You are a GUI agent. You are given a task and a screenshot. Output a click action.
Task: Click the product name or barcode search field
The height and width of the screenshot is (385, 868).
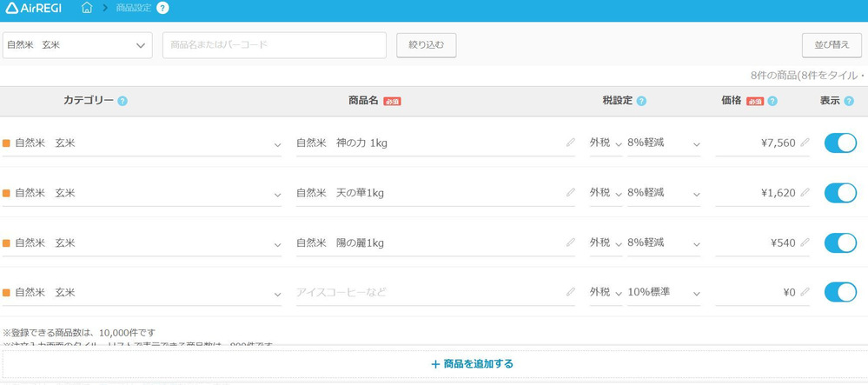coord(274,45)
